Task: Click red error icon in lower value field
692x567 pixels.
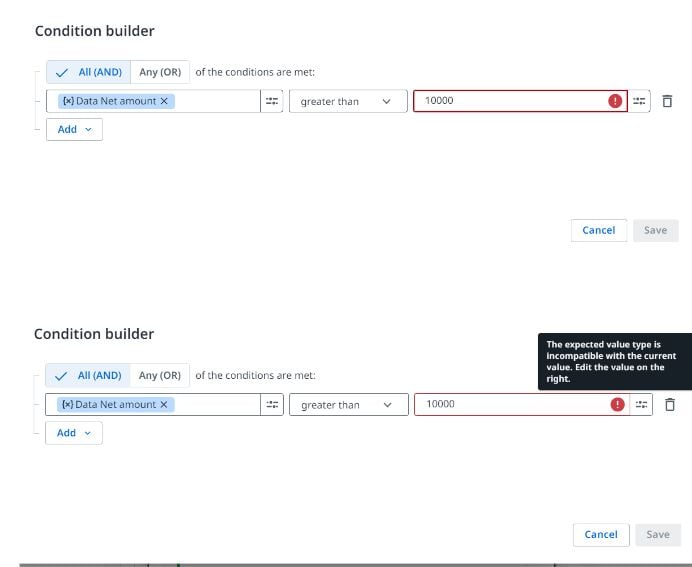Action: click(617, 404)
